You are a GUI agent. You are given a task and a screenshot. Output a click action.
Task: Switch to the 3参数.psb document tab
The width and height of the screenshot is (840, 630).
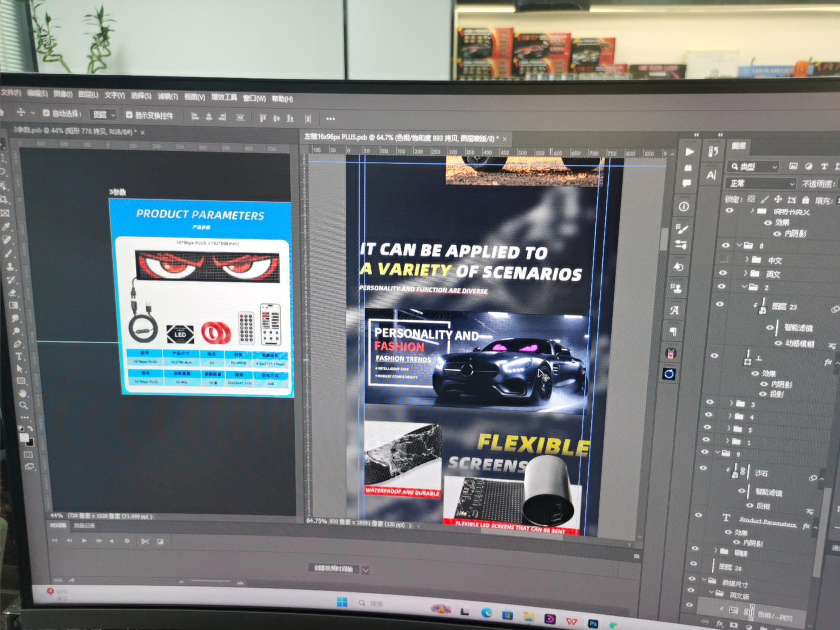tap(75, 131)
